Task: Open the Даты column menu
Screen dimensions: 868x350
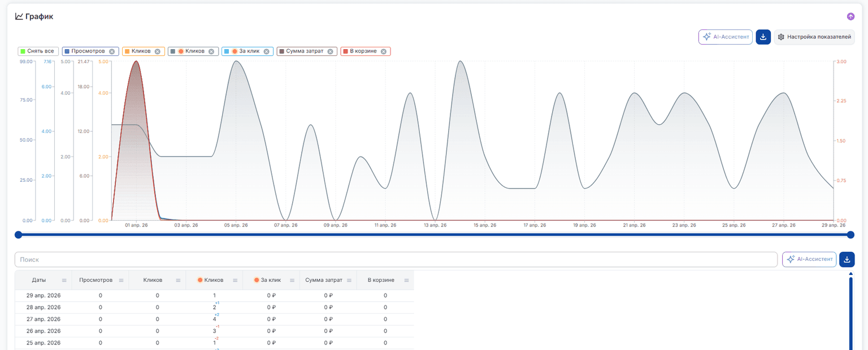Action: 64,280
